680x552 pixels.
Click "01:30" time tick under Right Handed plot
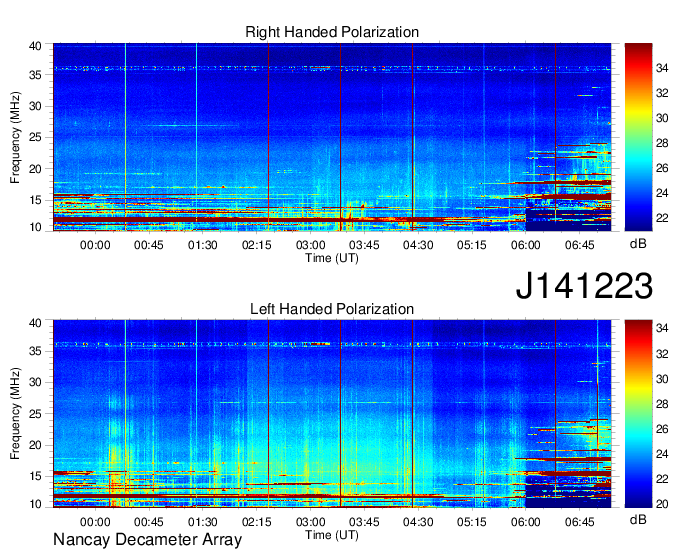point(203,245)
